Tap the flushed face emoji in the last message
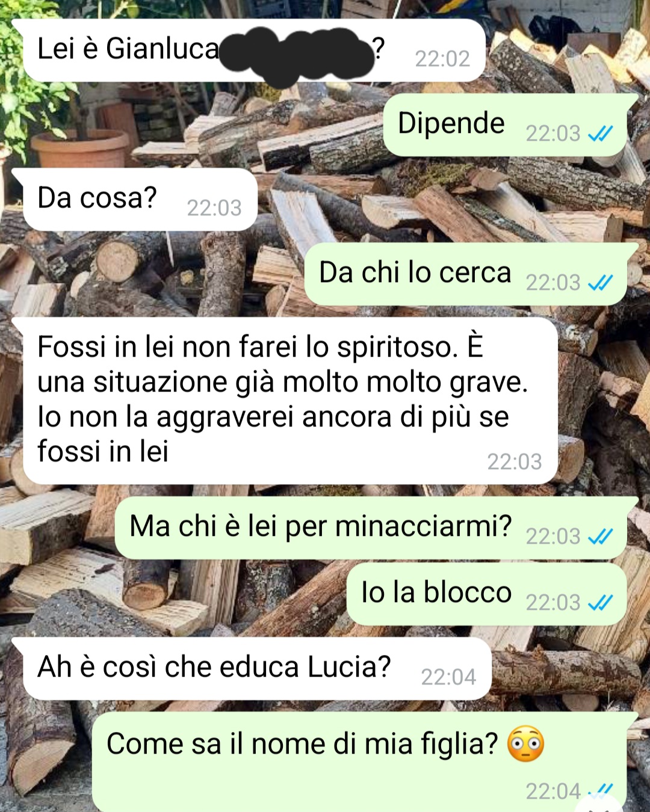Image resolution: width=650 pixels, height=812 pixels. point(525,744)
